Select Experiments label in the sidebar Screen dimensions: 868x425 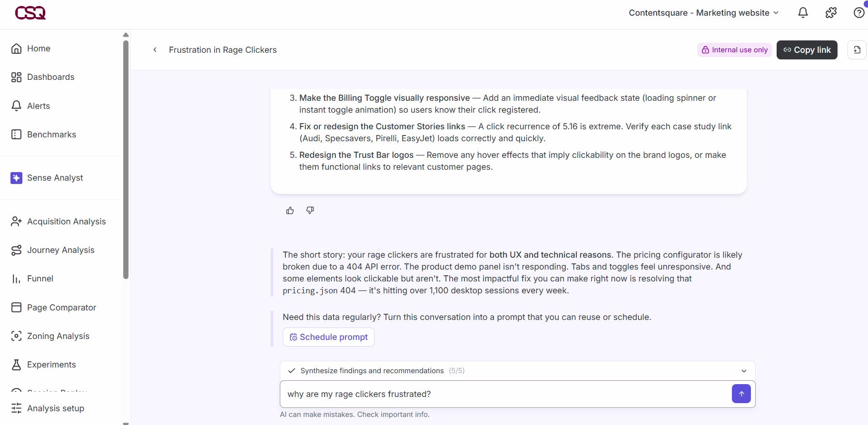point(51,365)
